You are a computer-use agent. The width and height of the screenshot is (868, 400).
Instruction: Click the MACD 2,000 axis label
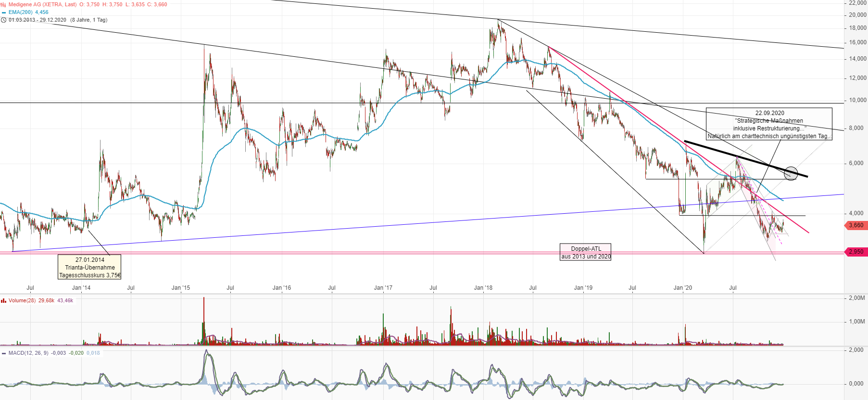pos(856,350)
